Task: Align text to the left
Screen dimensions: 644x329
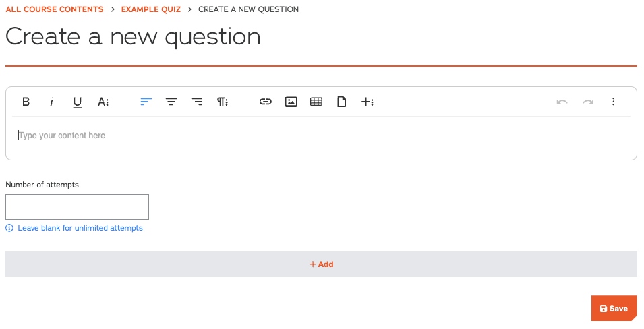Action: pyautogui.click(x=146, y=102)
